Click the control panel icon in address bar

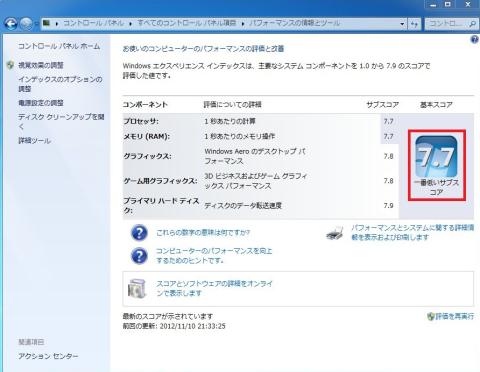[x=47, y=23]
